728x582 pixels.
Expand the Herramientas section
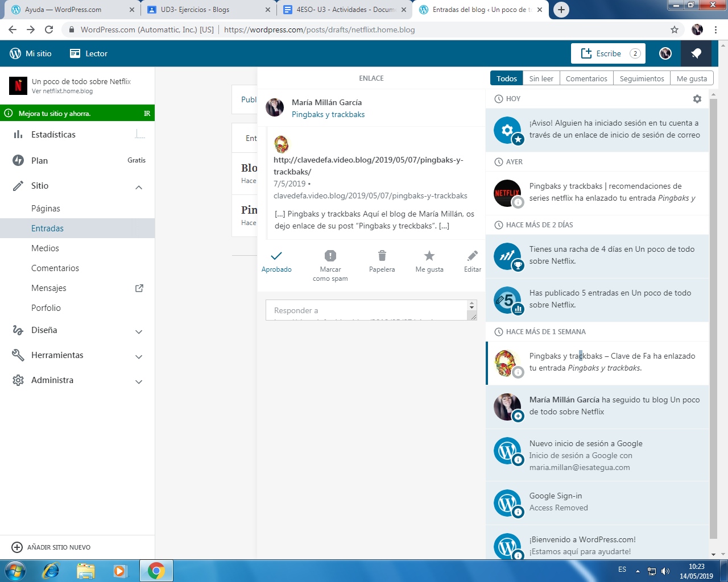[139, 356]
